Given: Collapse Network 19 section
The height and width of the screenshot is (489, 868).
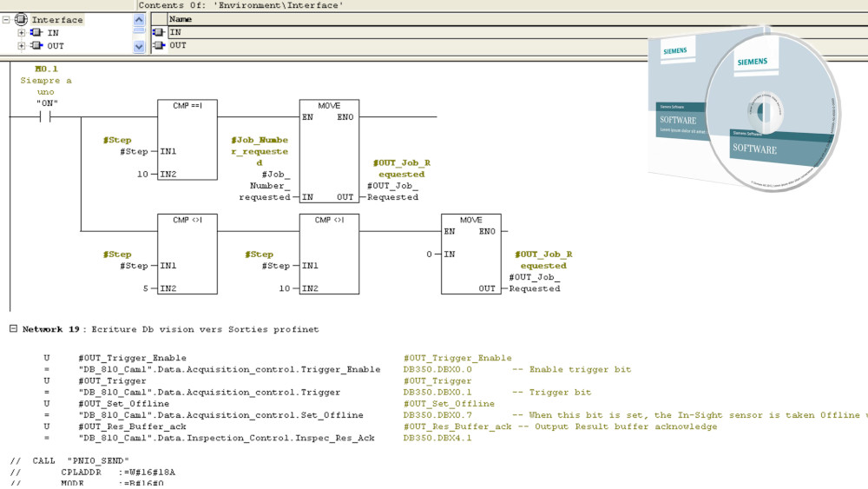Looking at the screenshot, I should tap(13, 329).
